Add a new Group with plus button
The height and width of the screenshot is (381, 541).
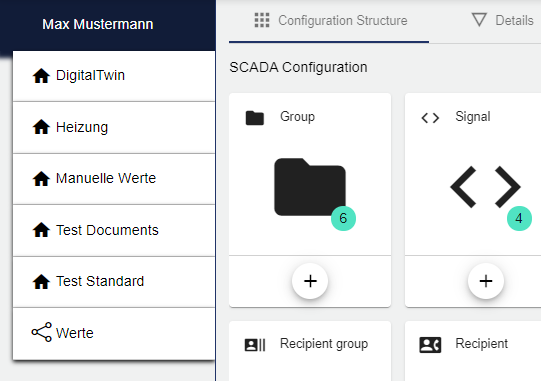(310, 281)
